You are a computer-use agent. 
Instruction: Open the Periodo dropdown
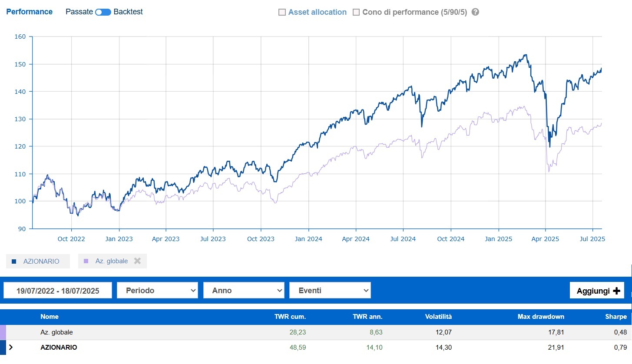[x=157, y=291]
